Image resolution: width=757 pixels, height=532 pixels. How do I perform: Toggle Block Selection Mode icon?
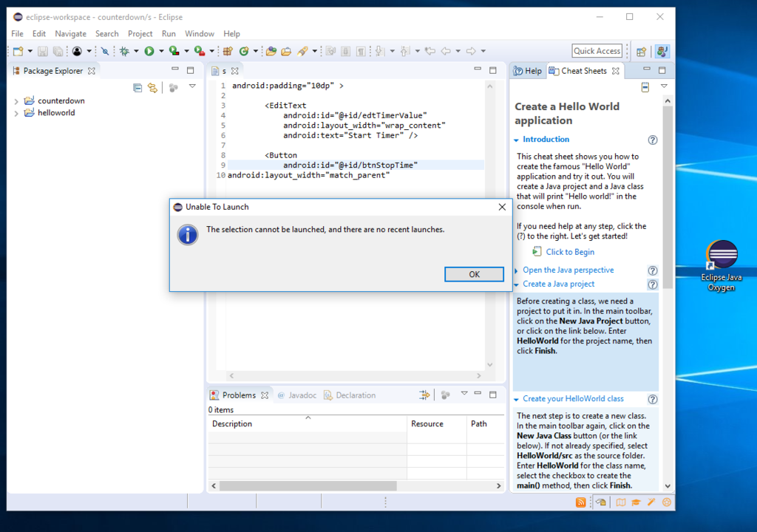click(x=346, y=51)
